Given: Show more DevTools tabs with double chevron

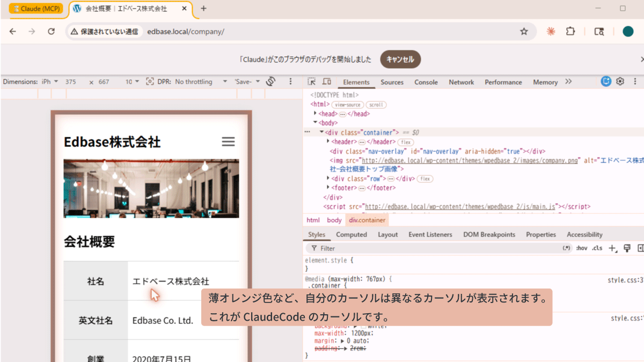Looking at the screenshot, I should (x=568, y=82).
